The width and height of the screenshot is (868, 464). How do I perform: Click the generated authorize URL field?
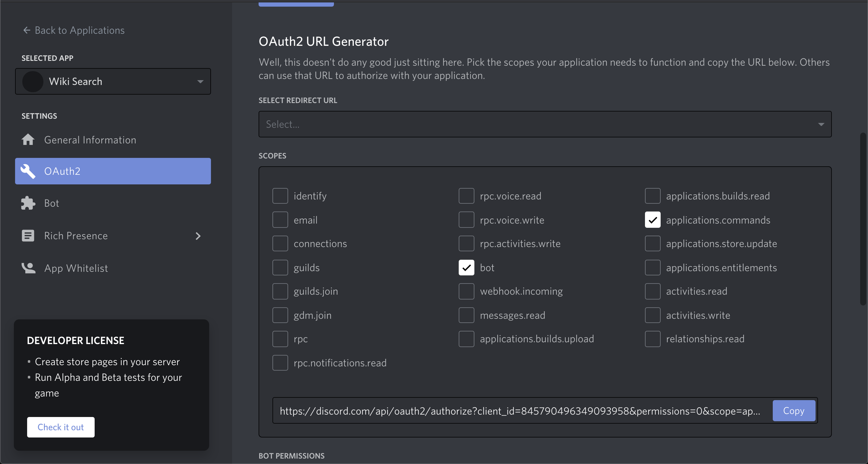tap(520, 411)
